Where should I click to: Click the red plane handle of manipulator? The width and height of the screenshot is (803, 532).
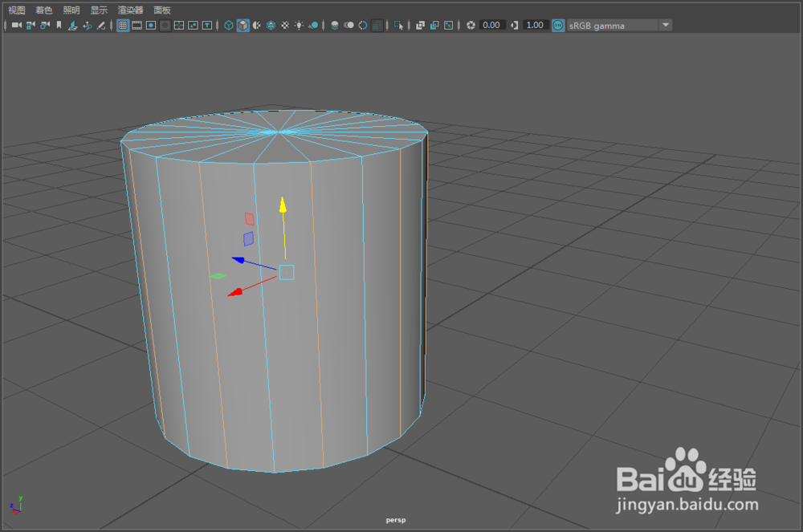pyautogui.click(x=250, y=219)
